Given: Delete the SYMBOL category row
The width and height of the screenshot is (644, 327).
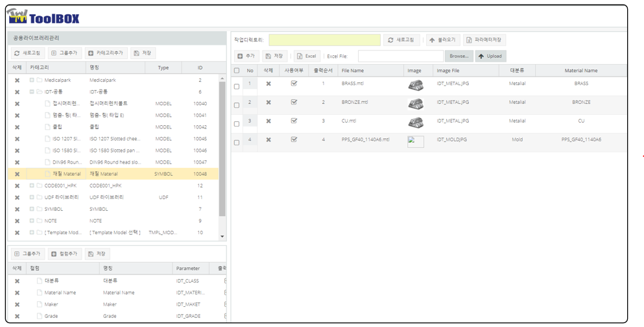Looking at the screenshot, I should [17, 210].
